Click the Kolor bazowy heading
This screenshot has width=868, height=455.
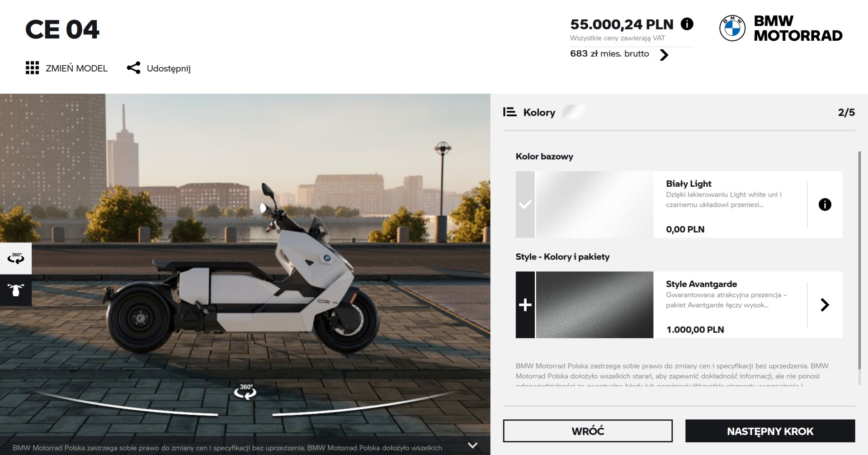coord(544,156)
